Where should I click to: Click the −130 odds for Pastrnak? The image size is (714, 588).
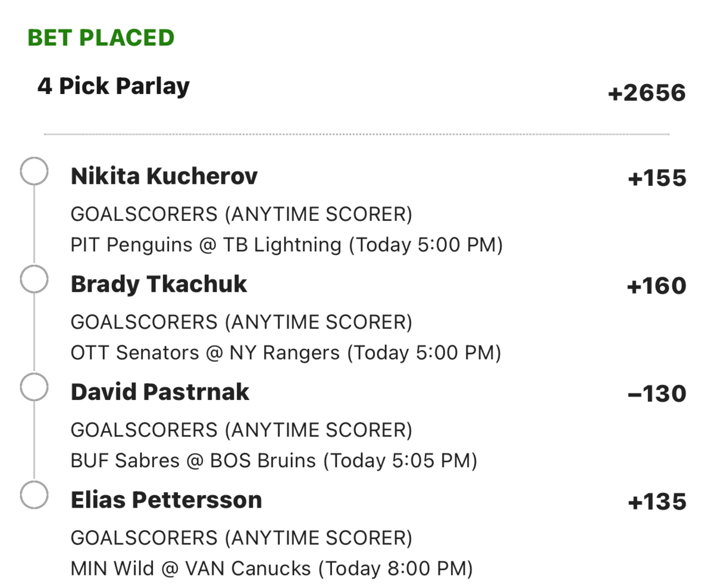656,394
